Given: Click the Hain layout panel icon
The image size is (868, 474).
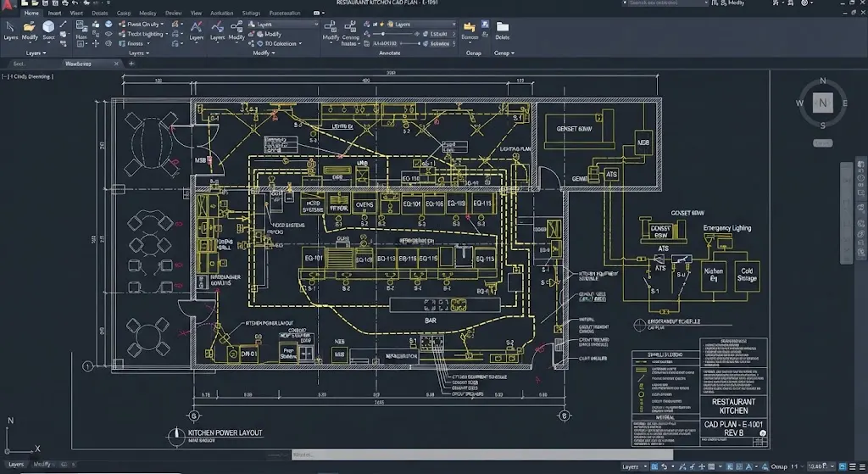Looking at the screenshot, I should click(x=81, y=25).
